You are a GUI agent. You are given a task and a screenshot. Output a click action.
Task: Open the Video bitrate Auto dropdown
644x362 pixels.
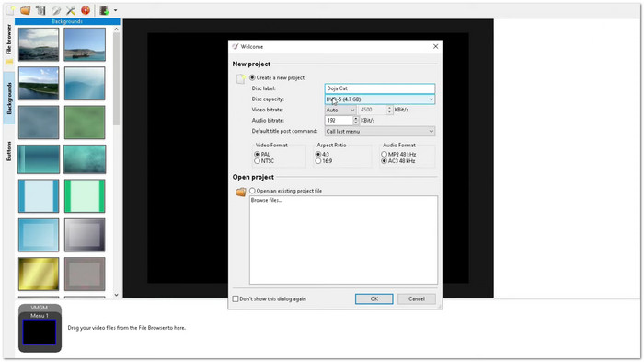(x=340, y=110)
